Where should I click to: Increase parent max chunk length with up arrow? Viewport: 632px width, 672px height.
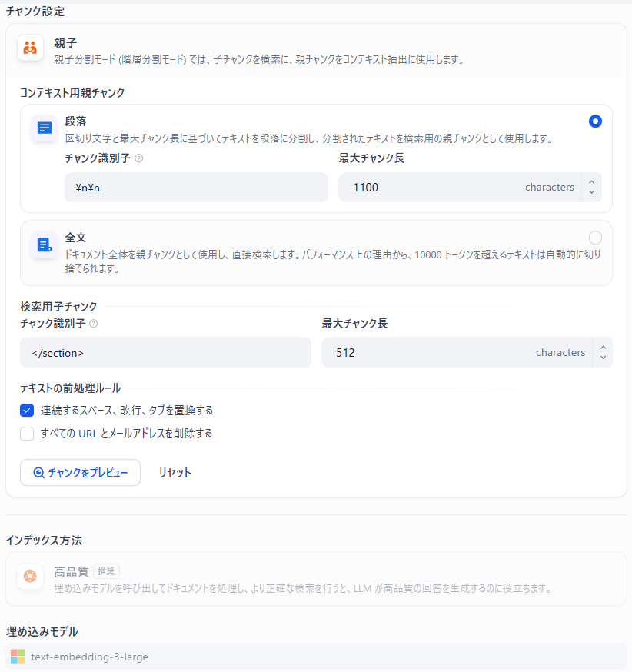tap(591, 183)
